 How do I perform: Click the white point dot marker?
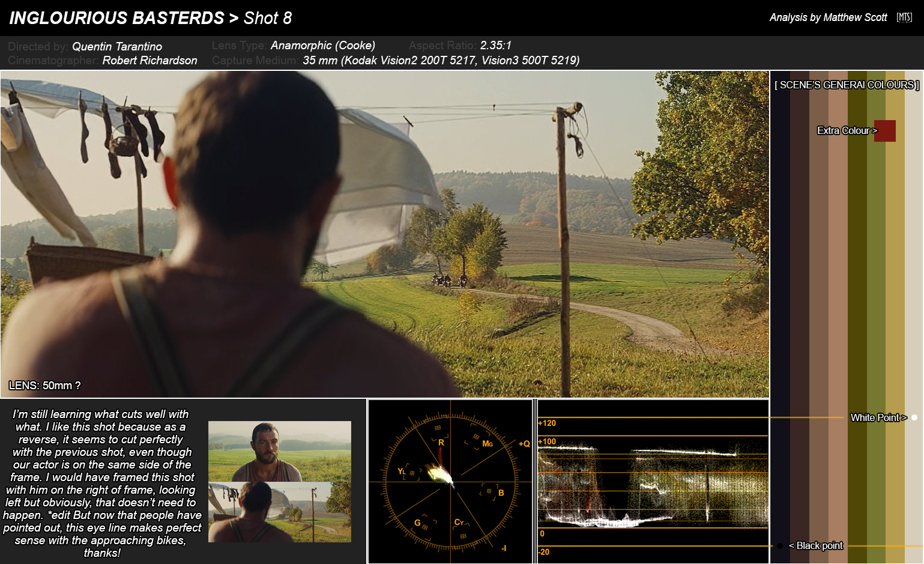[x=914, y=417]
